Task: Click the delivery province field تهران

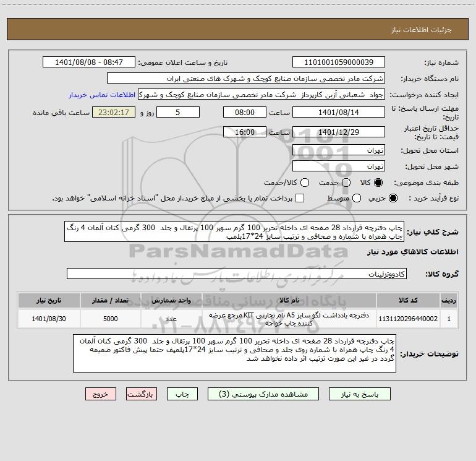Action: click(x=339, y=150)
